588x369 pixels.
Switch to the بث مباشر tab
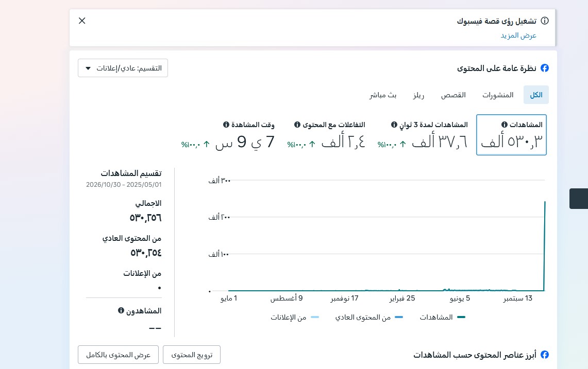383,95
